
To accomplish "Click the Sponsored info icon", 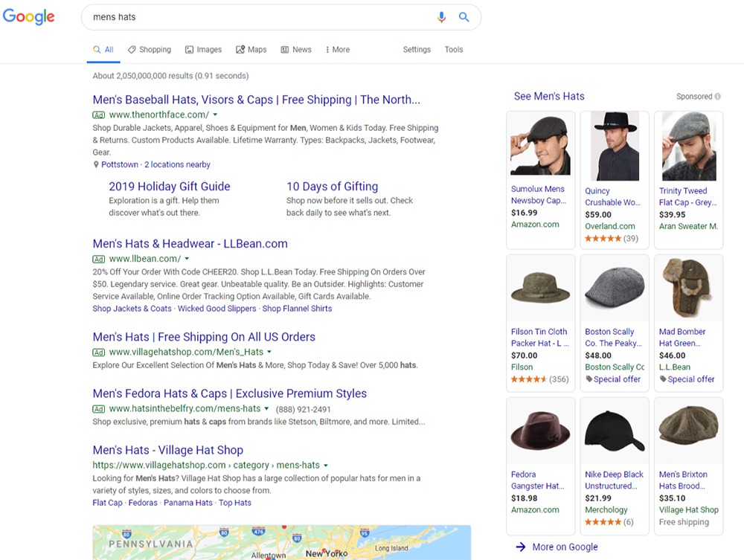I will tap(717, 96).
